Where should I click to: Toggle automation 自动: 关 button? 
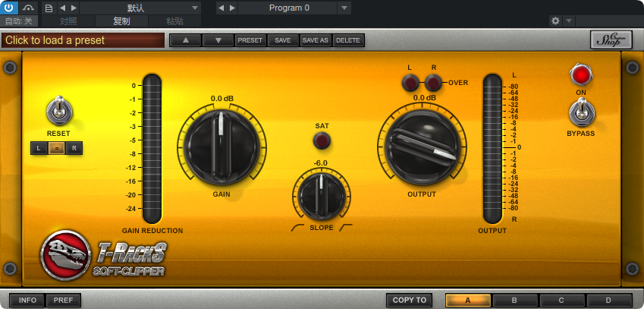coord(19,21)
